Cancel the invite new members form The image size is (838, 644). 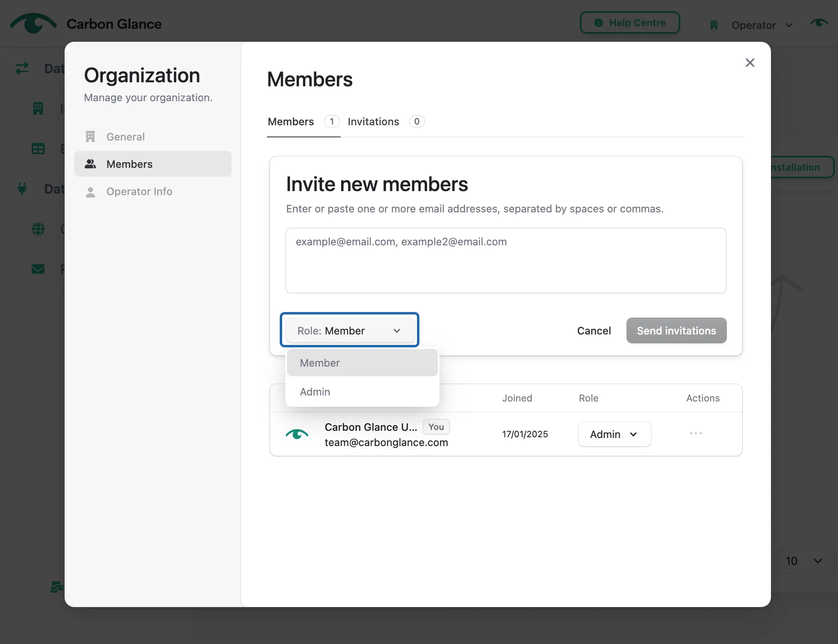pos(594,331)
